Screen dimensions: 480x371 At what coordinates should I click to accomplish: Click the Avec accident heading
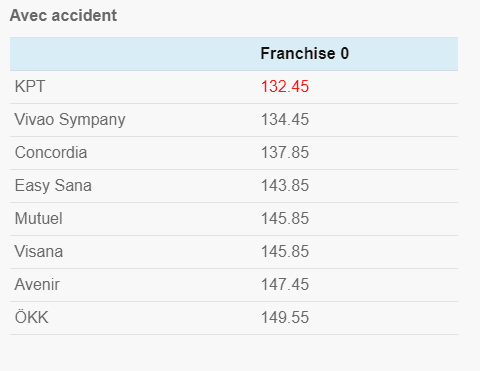click(63, 16)
